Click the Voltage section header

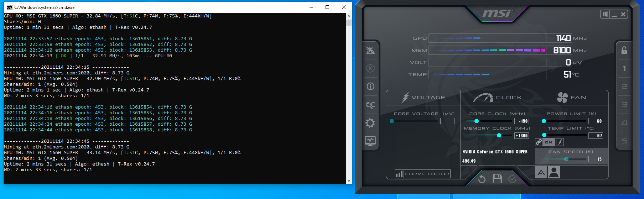[423, 98]
